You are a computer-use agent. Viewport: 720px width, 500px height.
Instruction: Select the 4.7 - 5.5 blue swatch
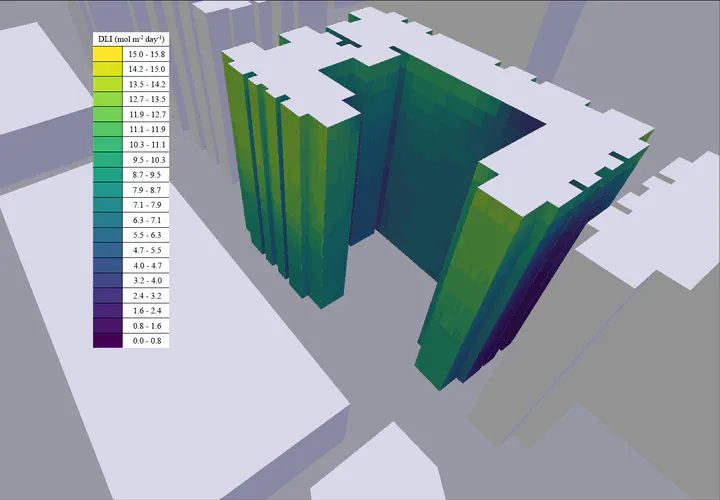107,249
